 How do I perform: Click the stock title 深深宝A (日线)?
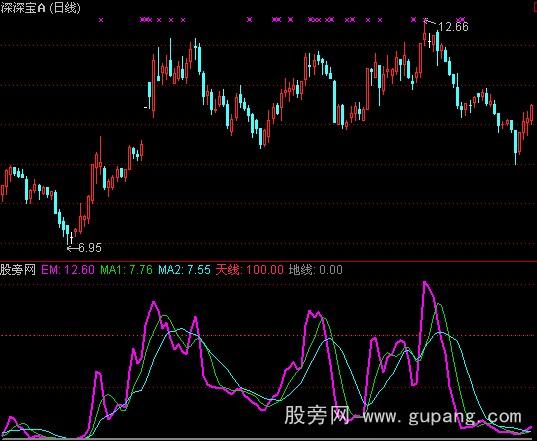click(40, 8)
